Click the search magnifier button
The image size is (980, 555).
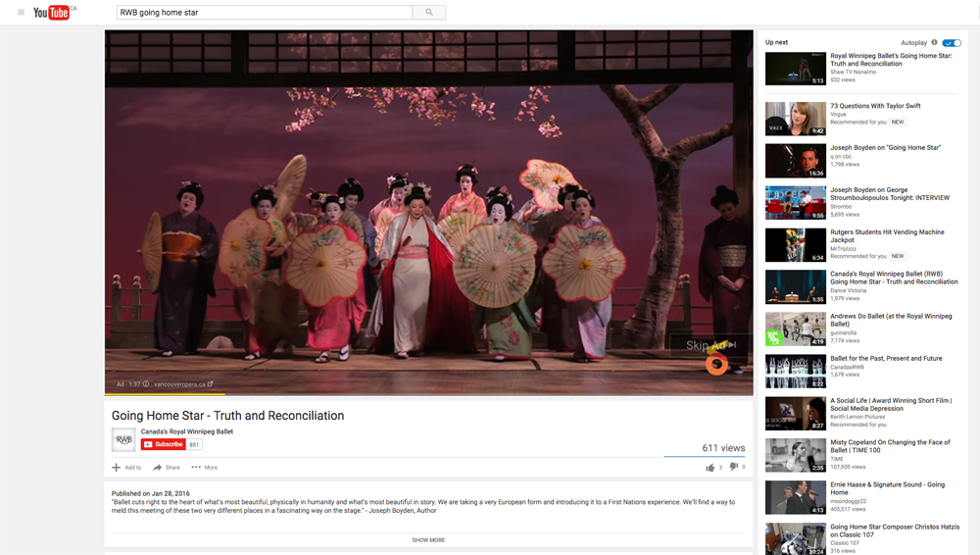(429, 12)
